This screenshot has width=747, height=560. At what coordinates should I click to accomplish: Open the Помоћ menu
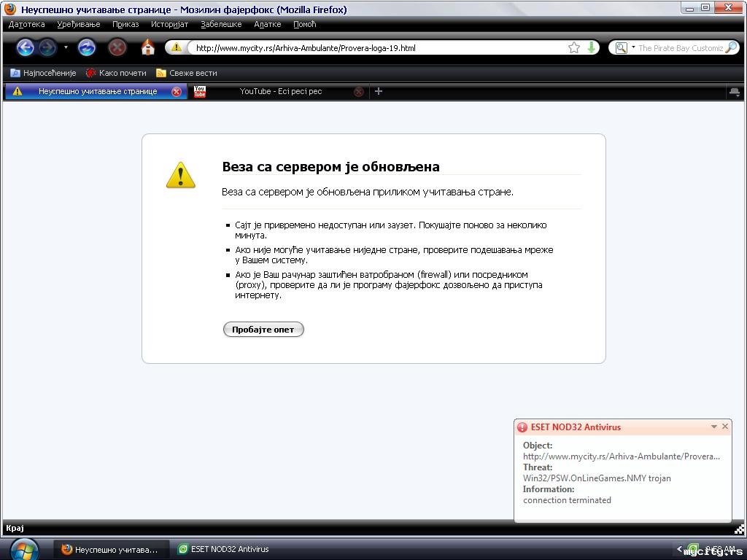point(304,24)
